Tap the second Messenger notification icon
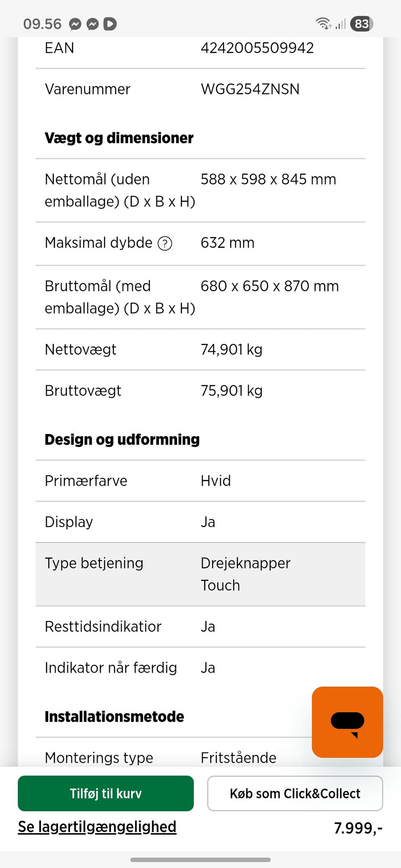Screen dimensions: 401x868 92,24
